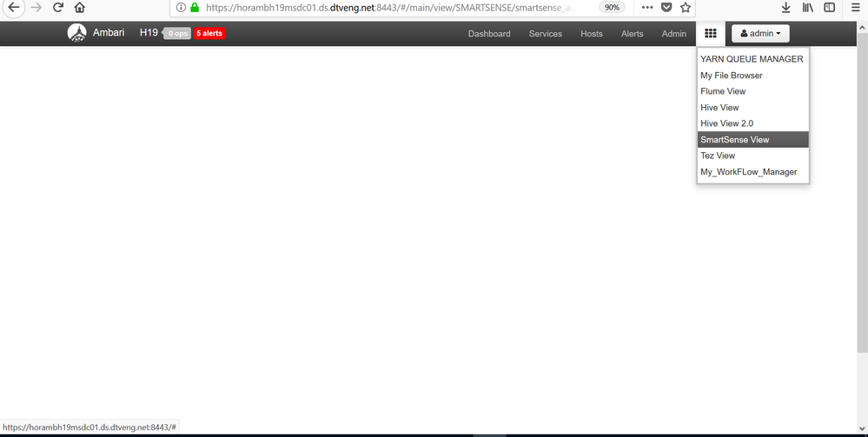
Task: Open the Alerts tab
Action: [x=633, y=34]
